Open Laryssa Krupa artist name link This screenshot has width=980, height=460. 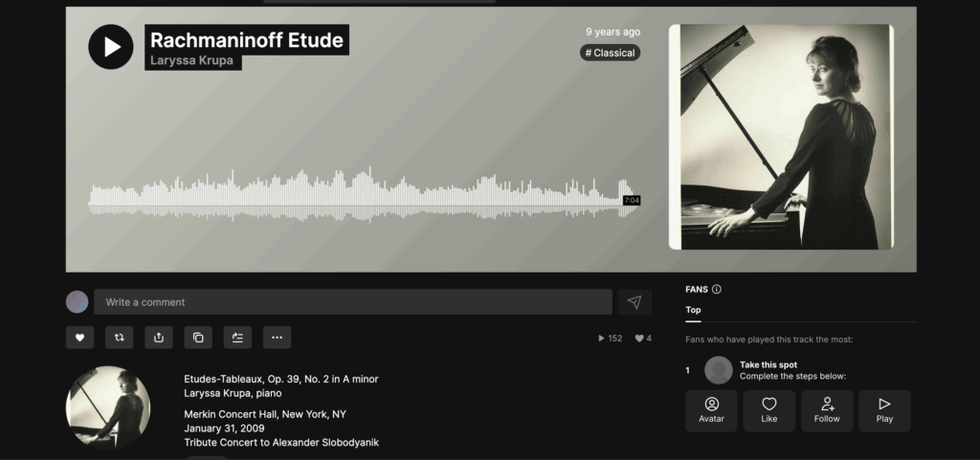[191, 60]
